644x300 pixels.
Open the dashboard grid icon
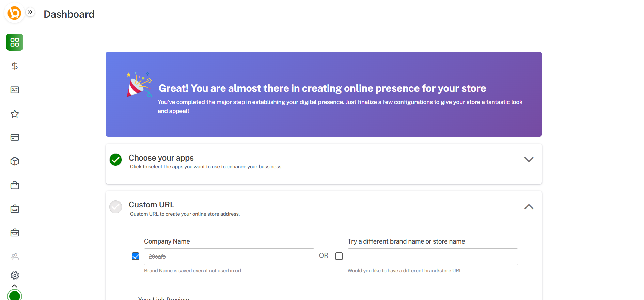click(15, 42)
